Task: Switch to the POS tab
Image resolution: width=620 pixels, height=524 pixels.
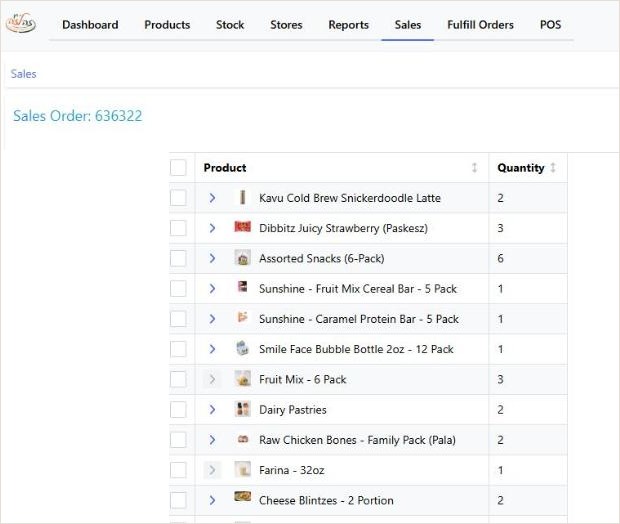Action: coord(550,25)
